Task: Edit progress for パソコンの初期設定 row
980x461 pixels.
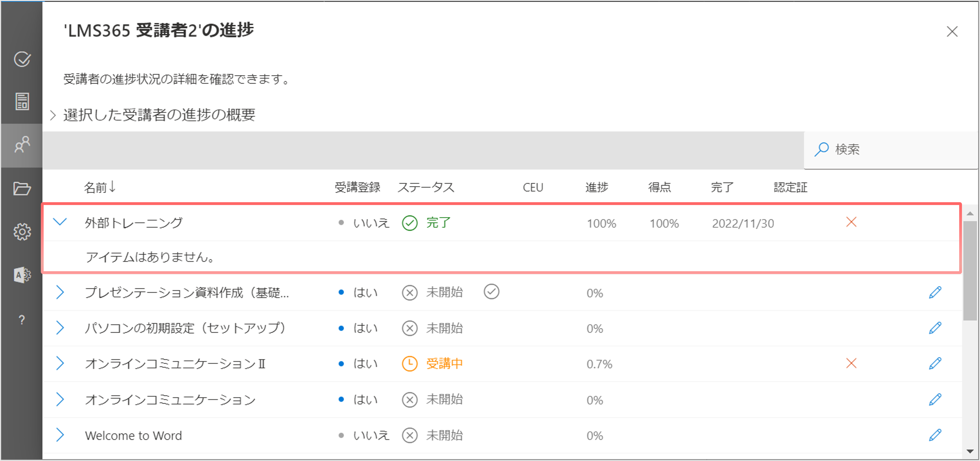Action: 935,328
